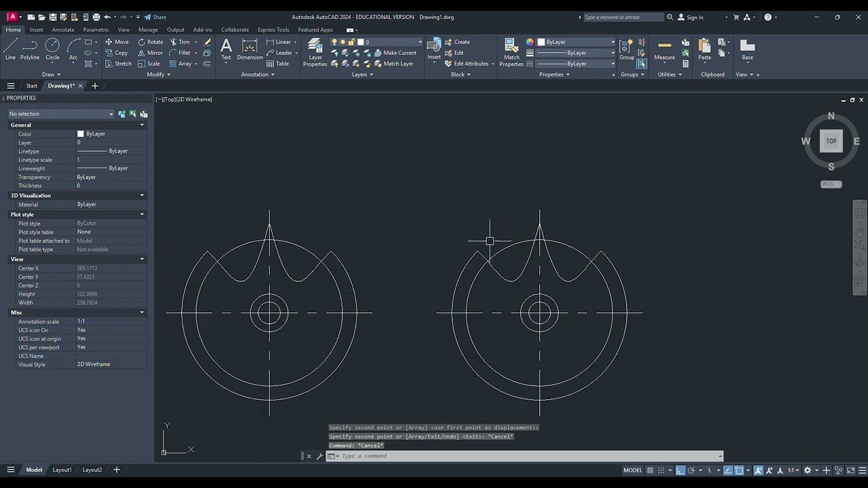Viewport: 868px width, 488px height.
Task: Activate the Rotate command
Action: [x=151, y=41]
